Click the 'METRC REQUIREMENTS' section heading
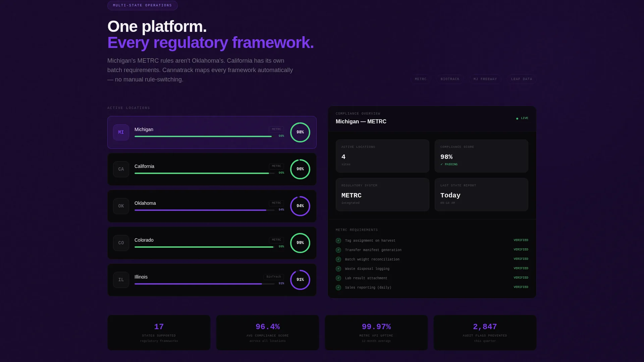The image size is (644, 362). pos(357,230)
